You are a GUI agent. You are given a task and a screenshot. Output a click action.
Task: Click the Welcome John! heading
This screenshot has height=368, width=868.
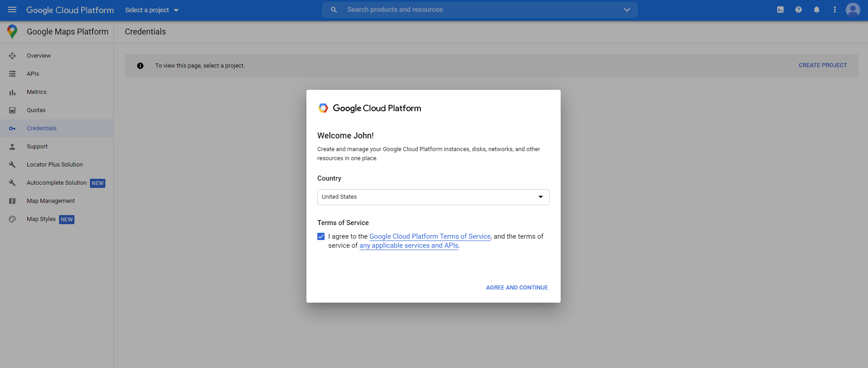click(x=345, y=136)
